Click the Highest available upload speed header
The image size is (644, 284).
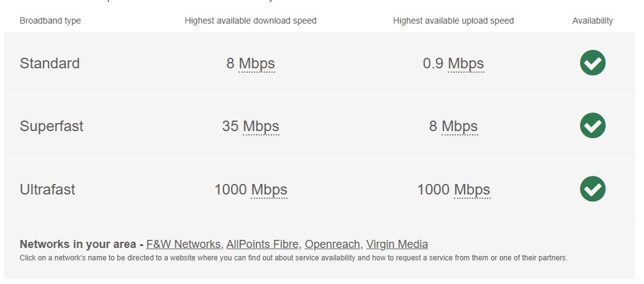[x=453, y=21]
